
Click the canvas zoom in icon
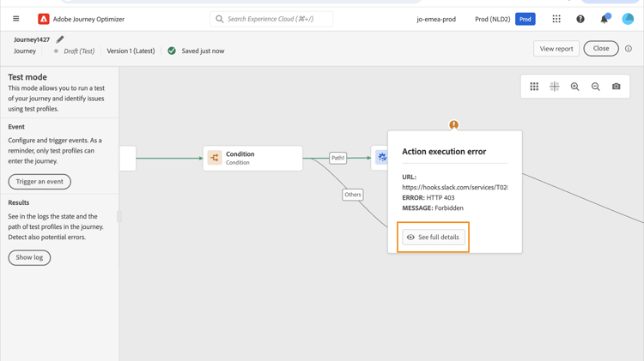coord(575,87)
